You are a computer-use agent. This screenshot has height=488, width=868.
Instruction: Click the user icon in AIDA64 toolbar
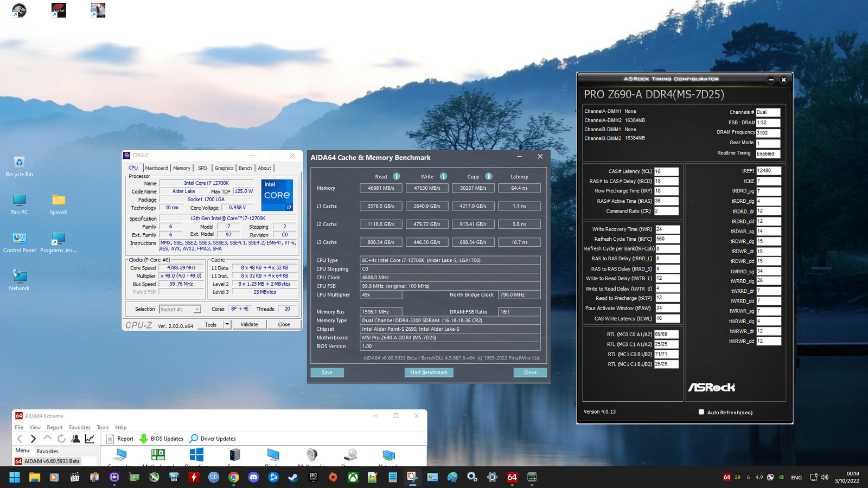[75, 439]
